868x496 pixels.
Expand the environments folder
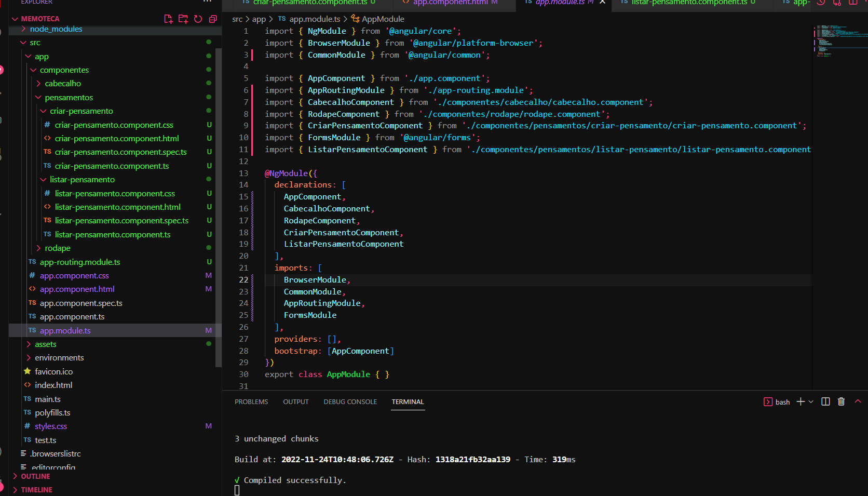(59, 357)
